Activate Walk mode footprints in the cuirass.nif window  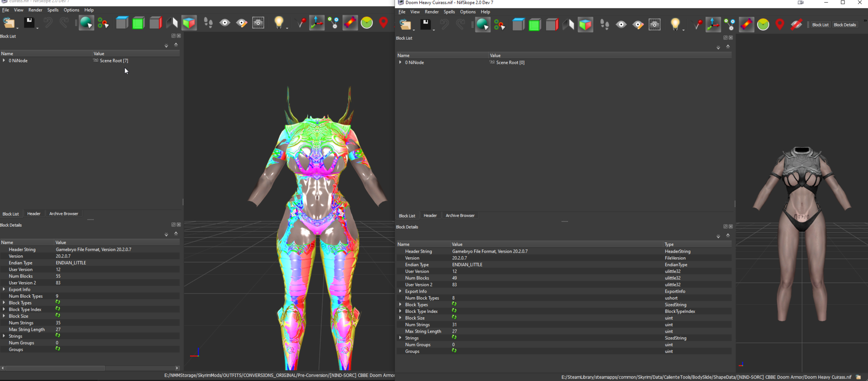[208, 23]
